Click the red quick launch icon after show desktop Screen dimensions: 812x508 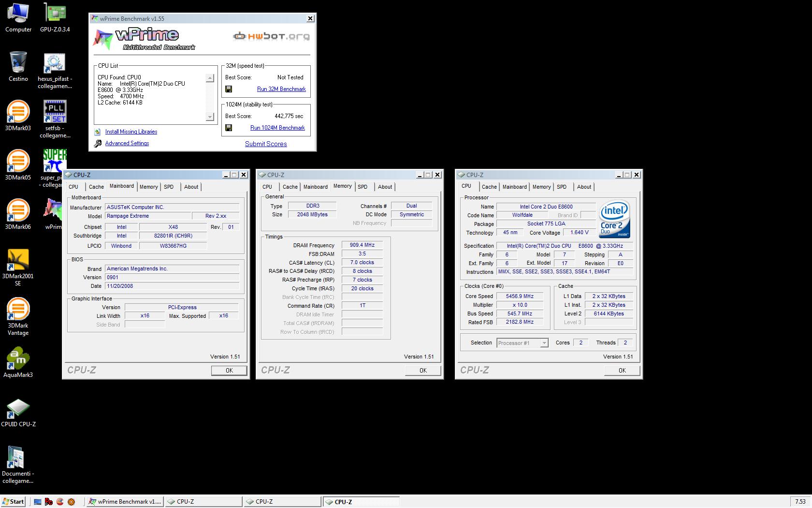pos(49,502)
